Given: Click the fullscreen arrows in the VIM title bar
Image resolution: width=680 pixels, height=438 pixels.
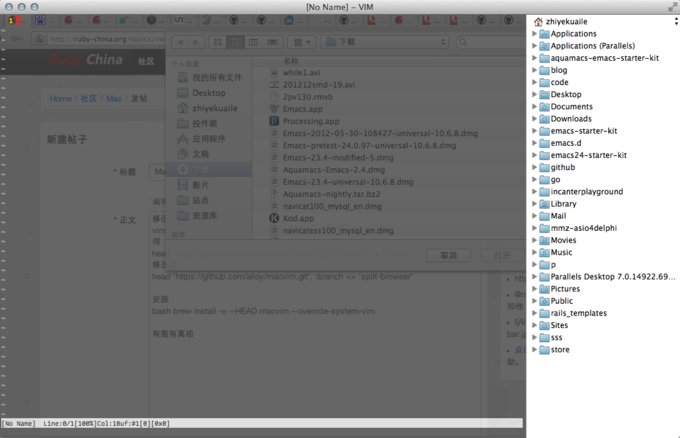Looking at the screenshot, I should tap(673, 7).
